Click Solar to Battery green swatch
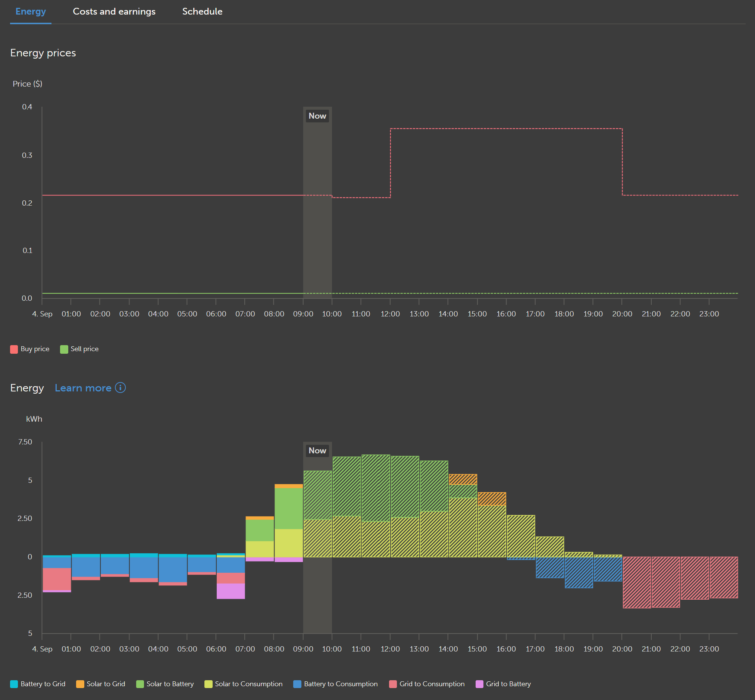This screenshot has height=700, width=755. [140, 684]
